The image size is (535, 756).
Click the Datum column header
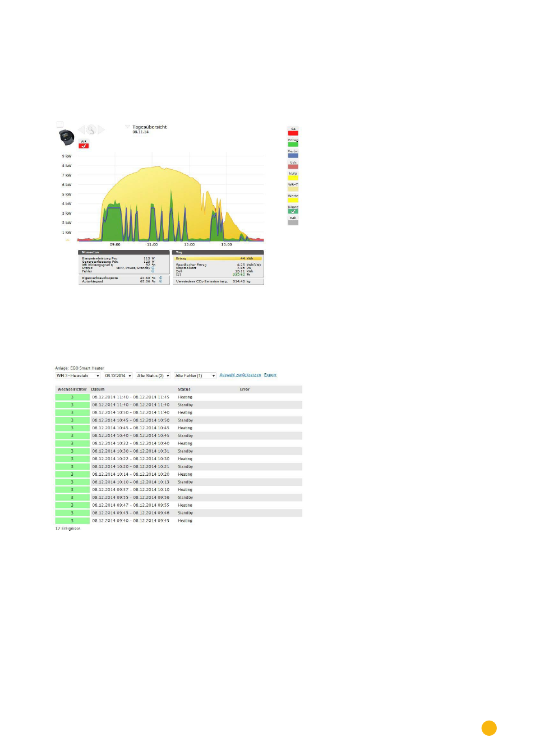[98, 389]
